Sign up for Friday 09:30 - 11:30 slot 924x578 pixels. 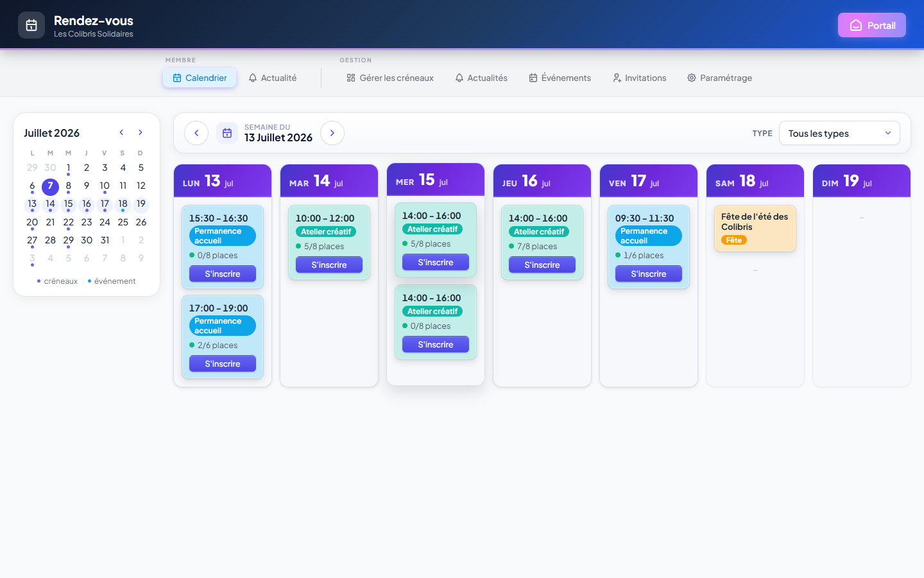[649, 274]
